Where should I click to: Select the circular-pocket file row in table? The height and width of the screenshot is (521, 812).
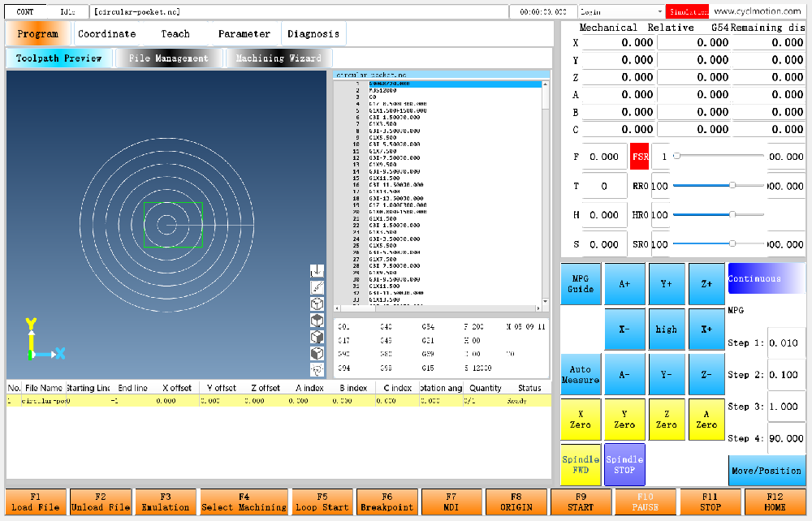pos(279,401)
